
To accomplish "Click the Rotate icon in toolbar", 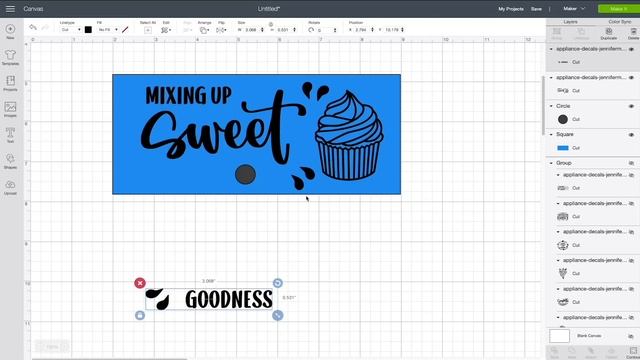I will [311, 30].
